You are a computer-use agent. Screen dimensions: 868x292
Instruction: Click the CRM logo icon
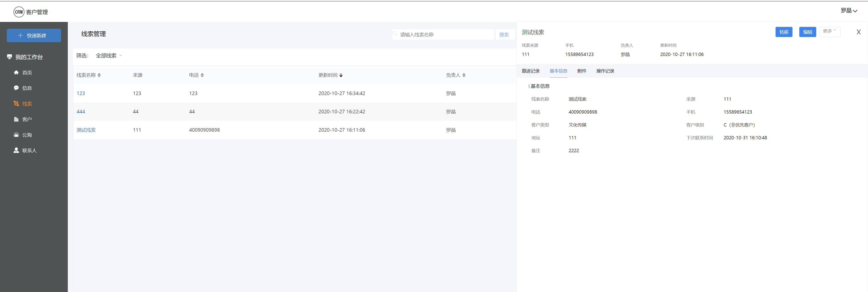pyautogui.click(x=19, y=12)
